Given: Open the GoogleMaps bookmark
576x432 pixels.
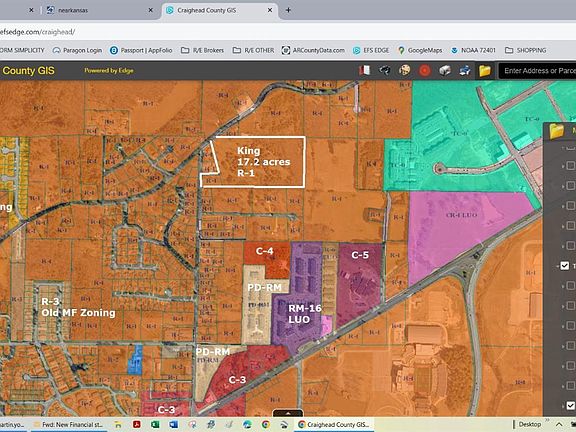Looking at the screenshot, I should [x=420, y=50].
